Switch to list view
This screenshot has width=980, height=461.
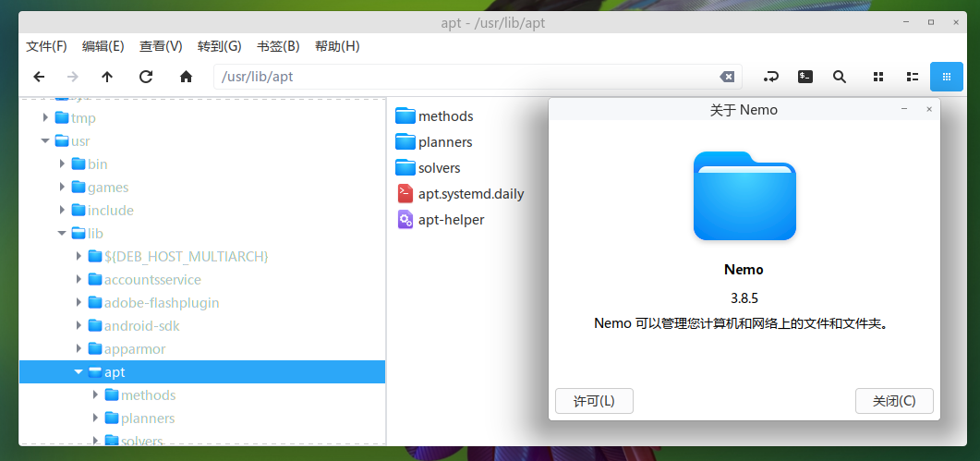(x=913, y=77)
